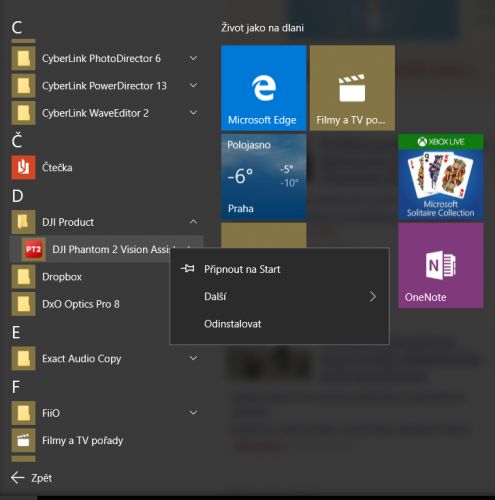Image resolution: width=495 pixels, height=500 pixels.
Task: Select Další in the context menu
Action: [279, 296]
